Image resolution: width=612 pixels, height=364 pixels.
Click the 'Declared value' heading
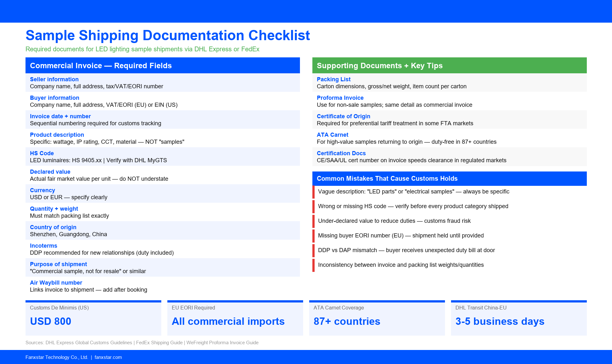point(50,172)
